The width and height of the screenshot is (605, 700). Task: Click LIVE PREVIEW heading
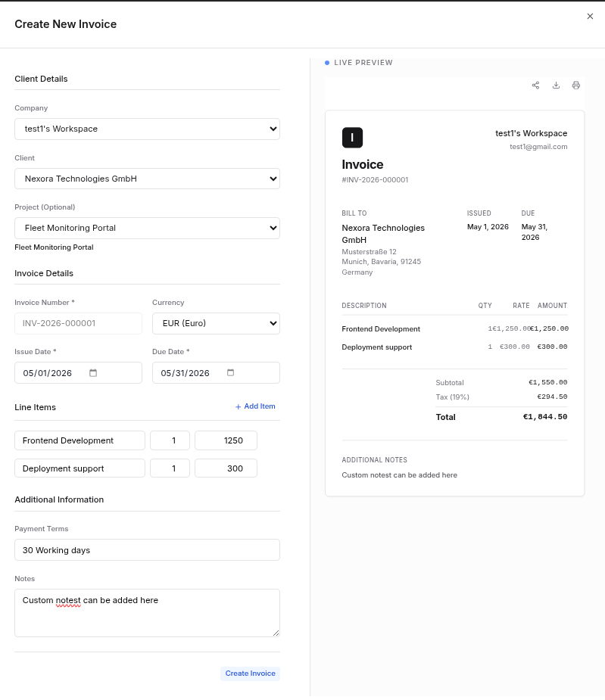[x=363, y=63]
